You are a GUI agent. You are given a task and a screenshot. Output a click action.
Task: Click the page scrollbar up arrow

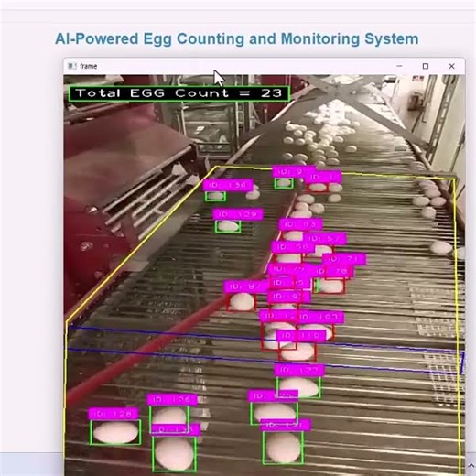coord(471,465)
